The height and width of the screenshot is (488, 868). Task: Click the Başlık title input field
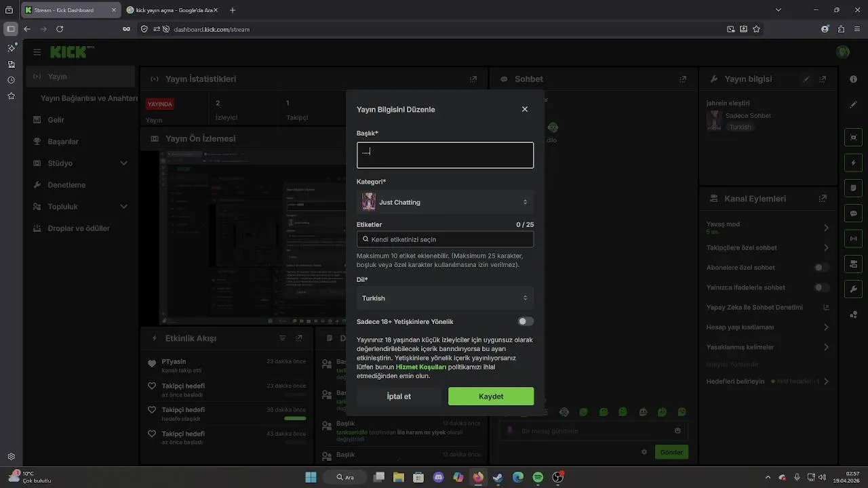445,155
